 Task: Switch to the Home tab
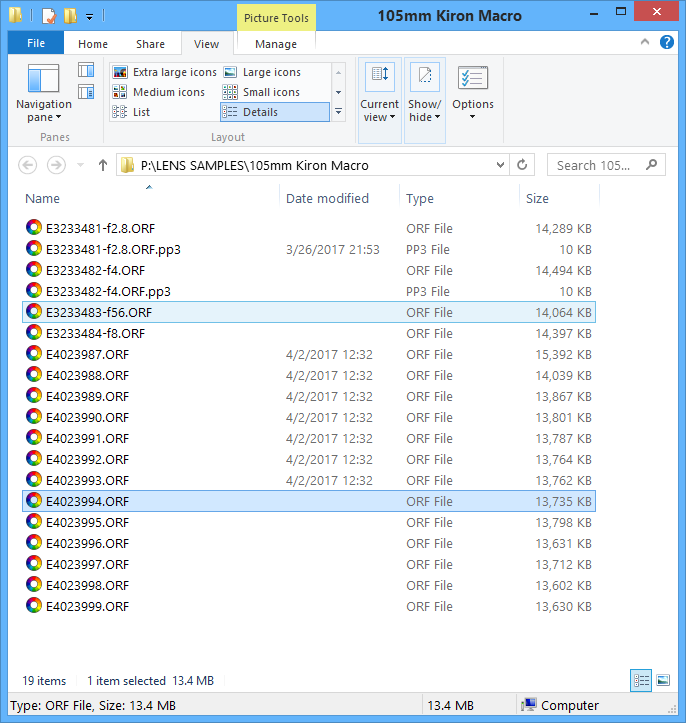[93, 44]
